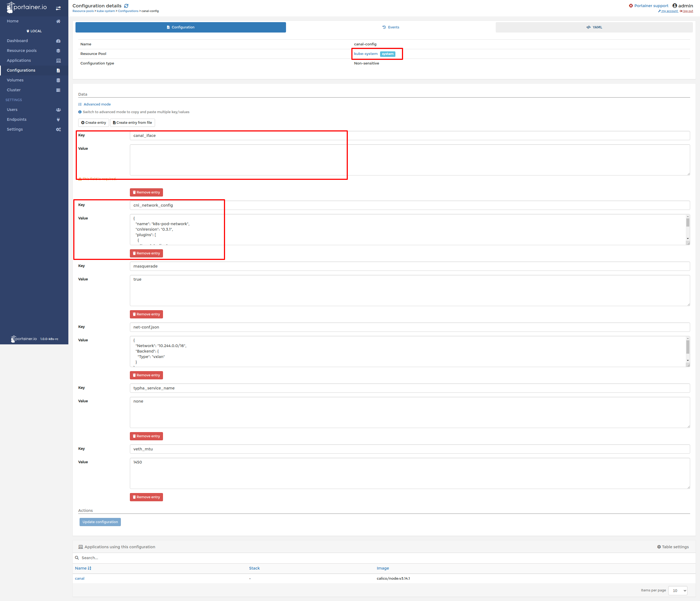Click the Volumes database icon
This screenshot has width=700, height=601.
point(58,80)
